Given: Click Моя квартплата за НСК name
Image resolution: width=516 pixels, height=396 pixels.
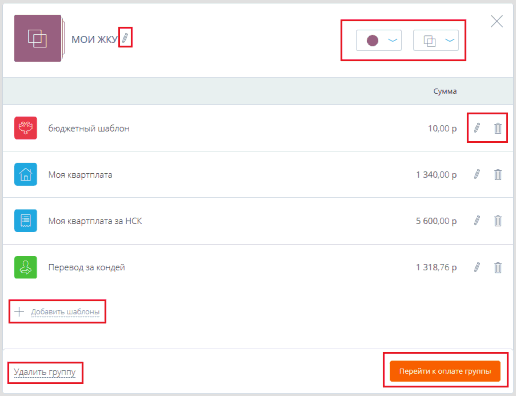Looking at the screenshot, I should pyautogui.click(x=95, y=221).
